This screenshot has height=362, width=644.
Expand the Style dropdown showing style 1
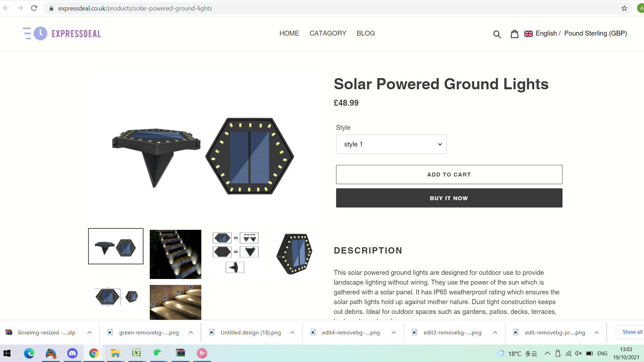391,144
